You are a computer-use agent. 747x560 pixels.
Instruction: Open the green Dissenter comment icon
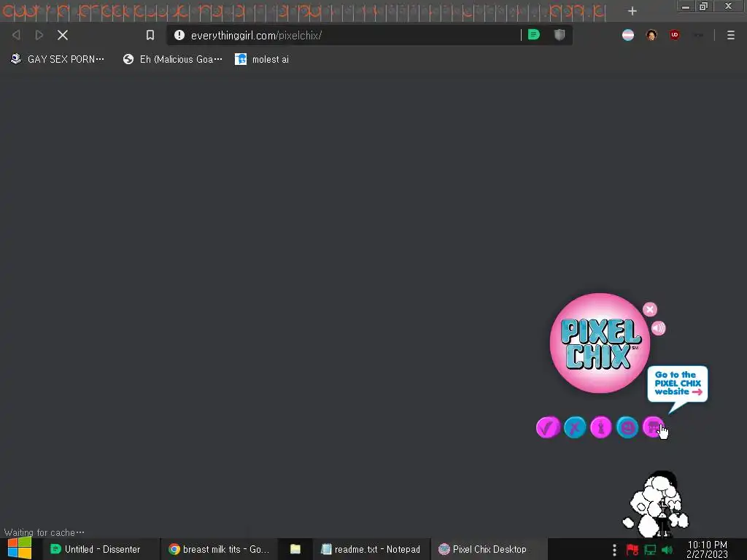click(533, 35)
